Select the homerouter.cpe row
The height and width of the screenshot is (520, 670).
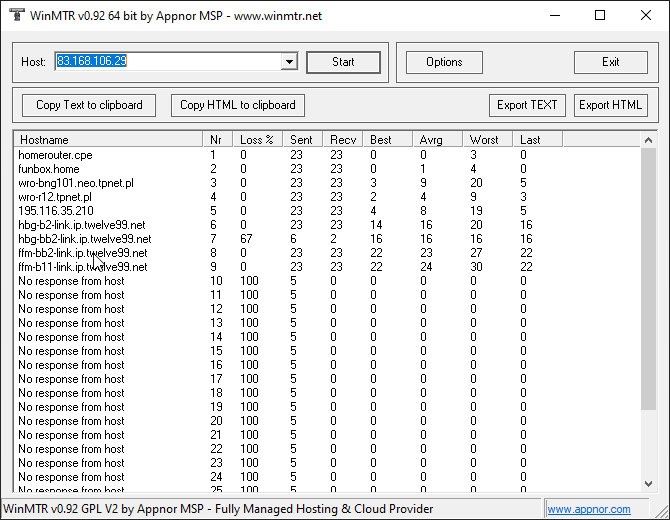click(56, 155)
